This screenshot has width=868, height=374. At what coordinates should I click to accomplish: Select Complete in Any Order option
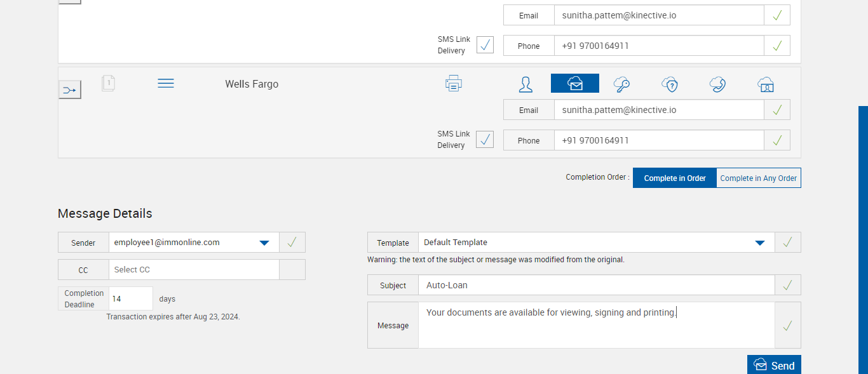(758, 178)
